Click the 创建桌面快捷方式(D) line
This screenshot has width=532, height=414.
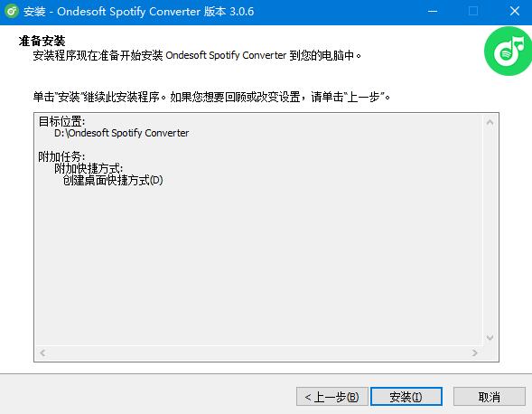pyautogui.click(x=113, y=180)
